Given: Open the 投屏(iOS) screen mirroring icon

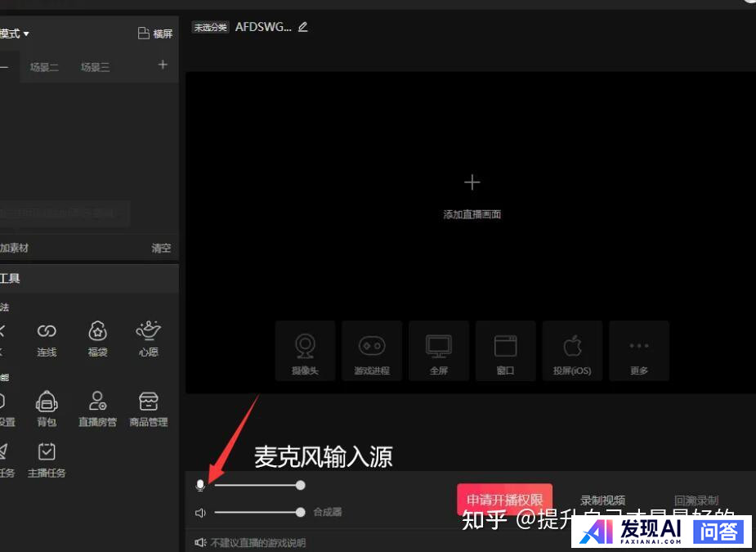Looking at the screenshot, I should point(572,350).
